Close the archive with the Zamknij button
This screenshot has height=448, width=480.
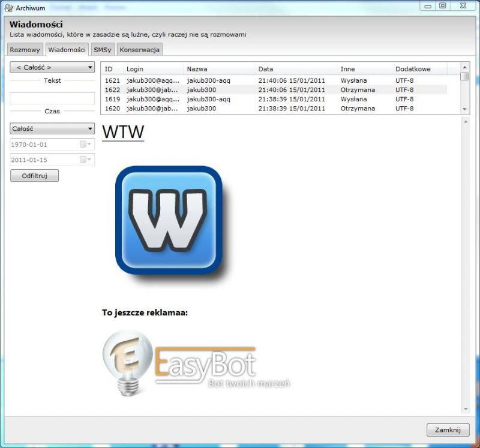click(x=448, y=430)
